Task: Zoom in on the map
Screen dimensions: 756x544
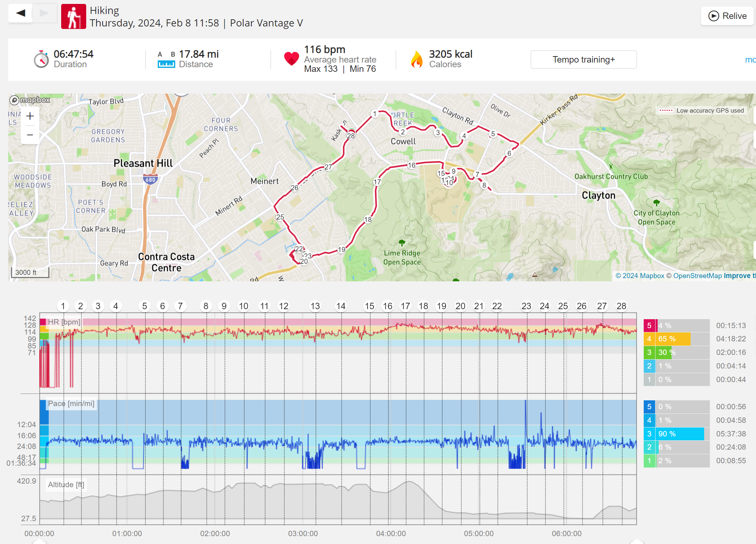Action: tap(30, 116)
